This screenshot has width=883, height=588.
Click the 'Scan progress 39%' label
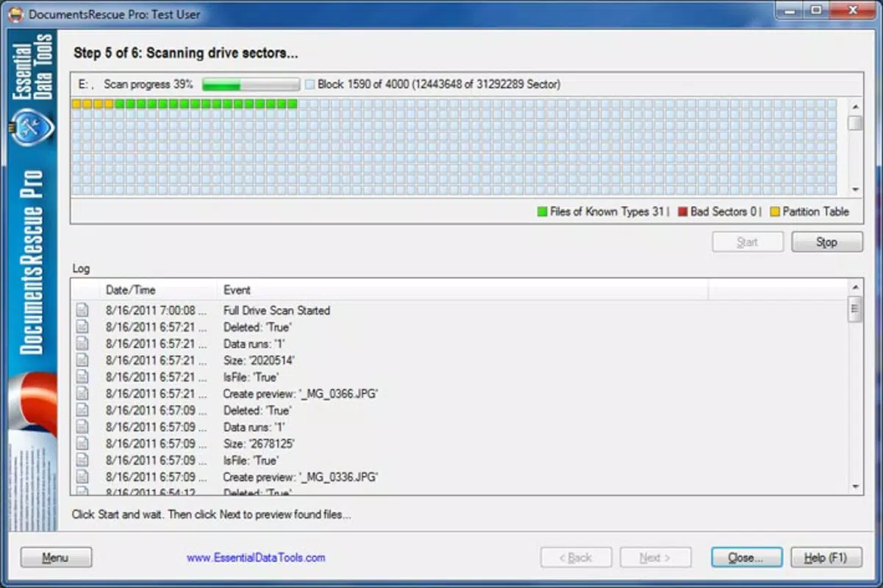[x=148, y=85]
